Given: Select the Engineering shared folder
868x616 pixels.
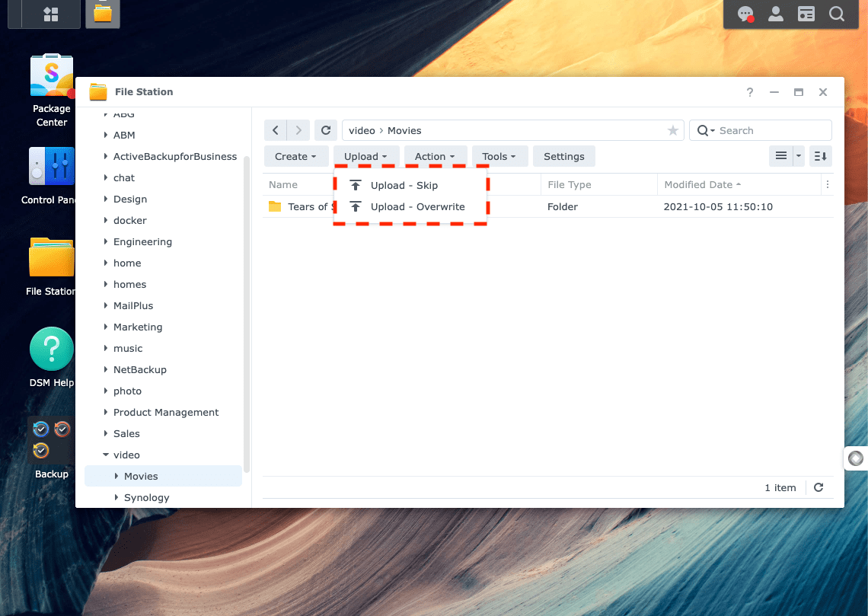Looking at the screenshot, I should click(142, 242).
